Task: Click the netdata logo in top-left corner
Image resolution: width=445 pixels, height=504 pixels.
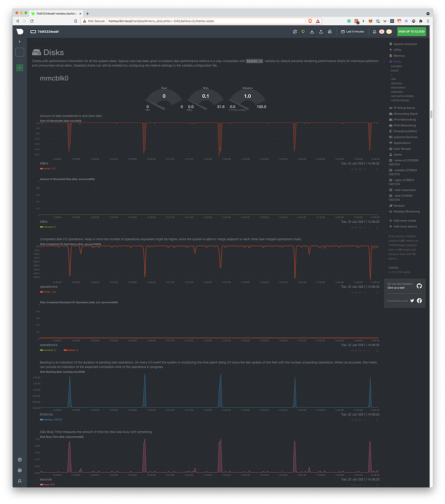Action: pyautogui.click(x=19, y=31)
